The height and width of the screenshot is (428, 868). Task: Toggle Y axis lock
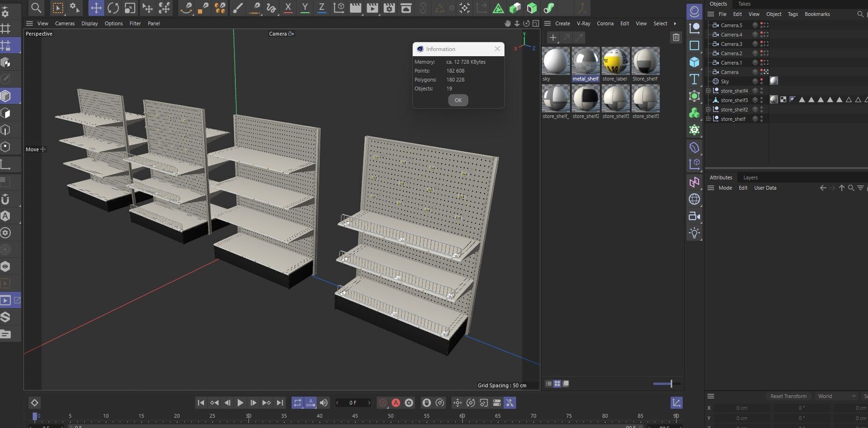click(305, 8)
